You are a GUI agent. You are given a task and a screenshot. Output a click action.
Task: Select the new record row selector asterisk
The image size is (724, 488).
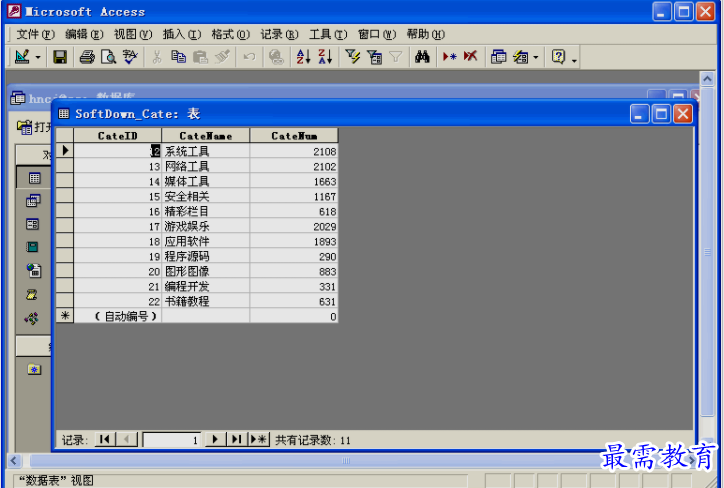(x=65, y=316)
